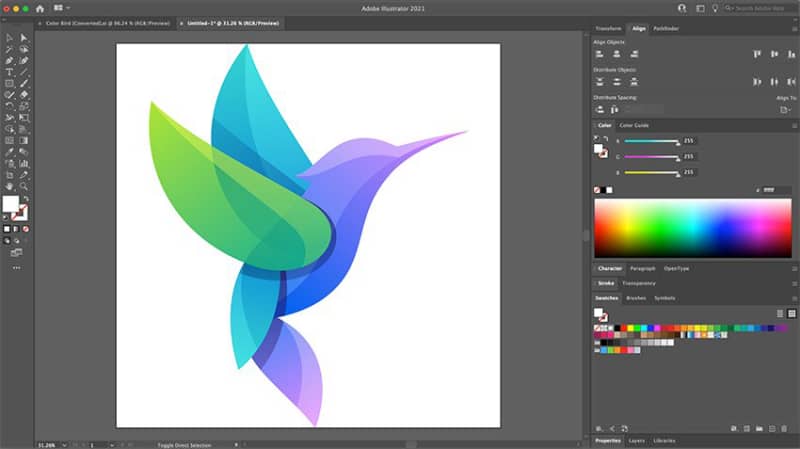Swap fill and stroke in toolbar
800x449 pixels.
[x=26, y=198]
